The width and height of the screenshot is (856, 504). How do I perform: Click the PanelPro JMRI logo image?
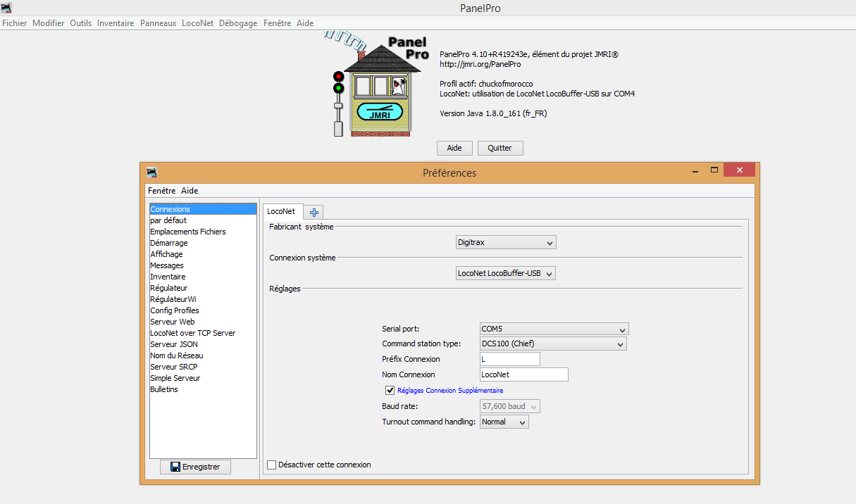pyautogui.click(x=376, y=83)
